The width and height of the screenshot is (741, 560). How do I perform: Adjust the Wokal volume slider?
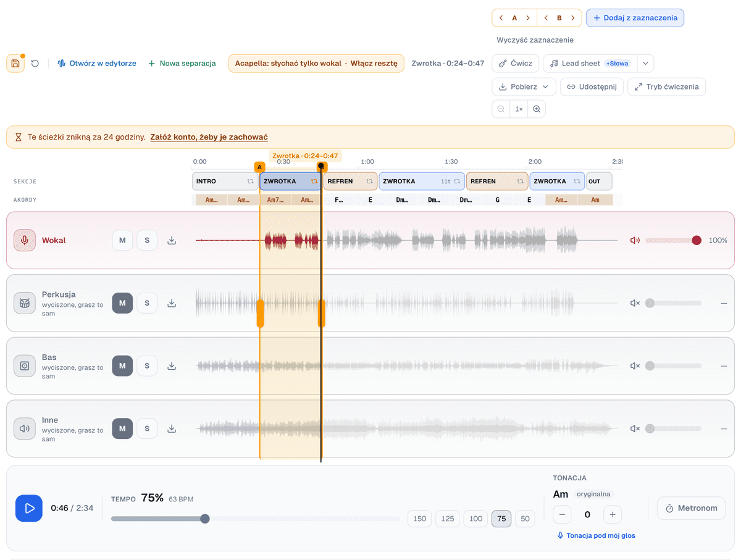673,240
